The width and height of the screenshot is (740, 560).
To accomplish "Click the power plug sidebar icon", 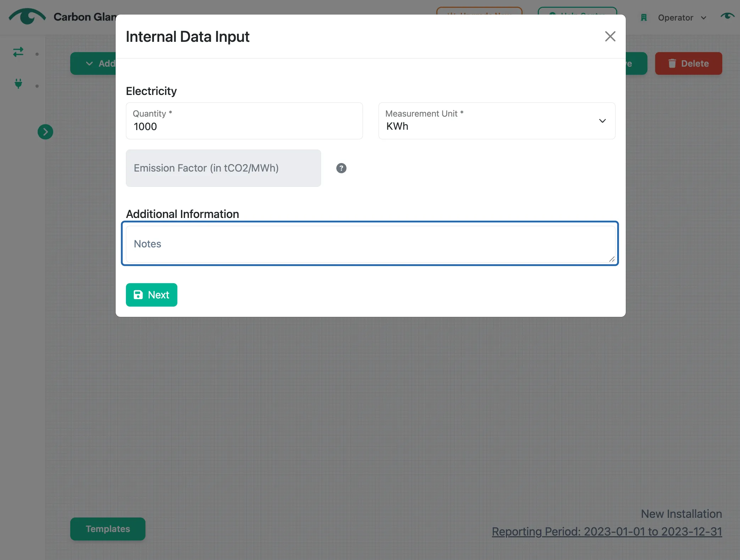I will coord(18,84).
